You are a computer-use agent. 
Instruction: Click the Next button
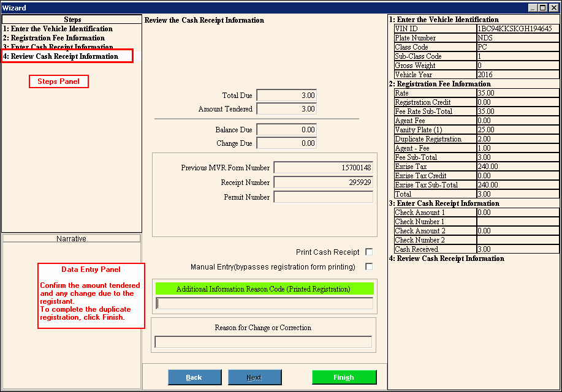coord(254,377)
